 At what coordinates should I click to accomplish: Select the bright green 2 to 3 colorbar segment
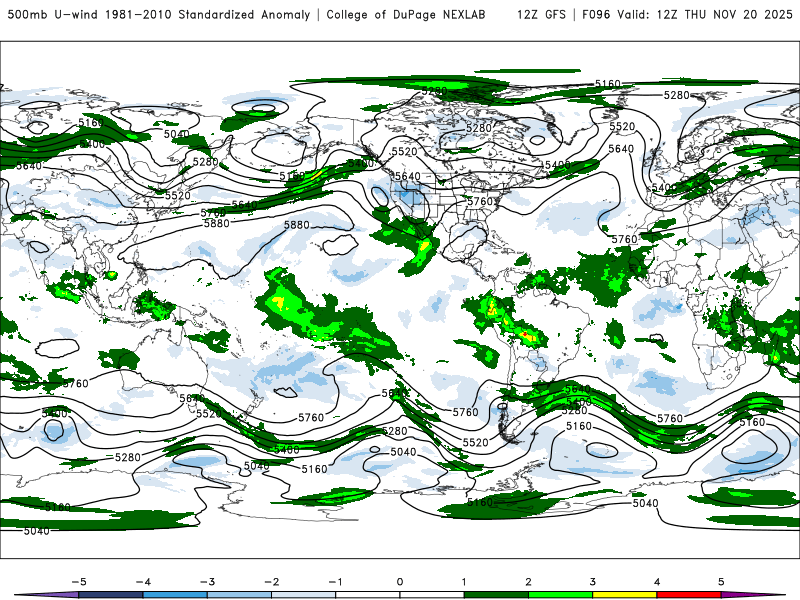(561, 595)
